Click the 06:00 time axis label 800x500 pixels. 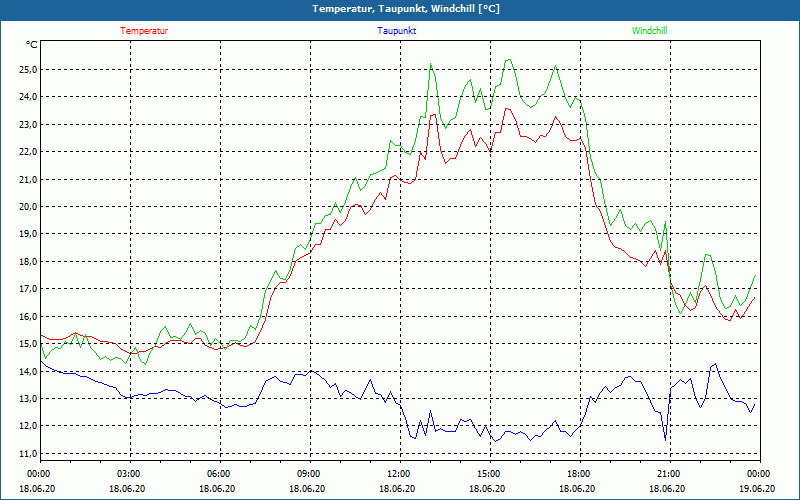click(x=219, y=473)
